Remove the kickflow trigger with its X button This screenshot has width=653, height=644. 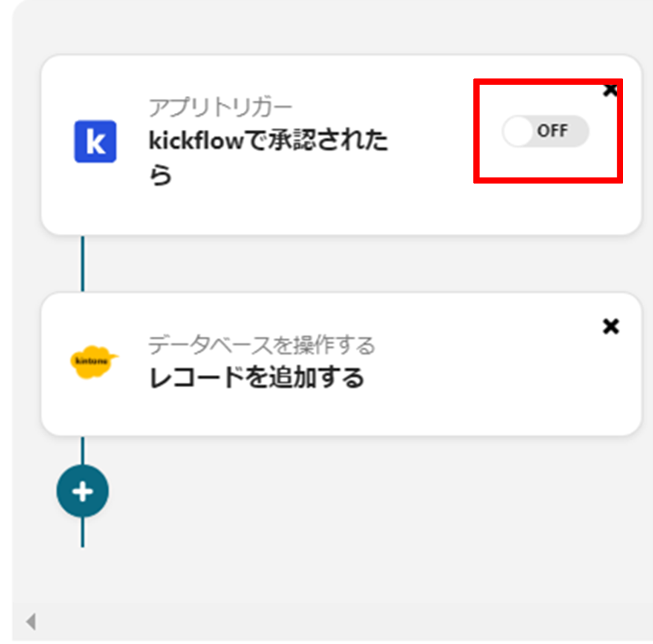pos(610,90)
